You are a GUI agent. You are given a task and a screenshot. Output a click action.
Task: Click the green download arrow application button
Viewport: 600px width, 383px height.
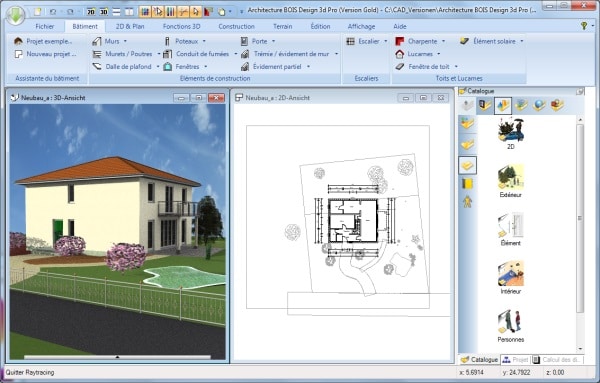pyautogui.click(x=15, y=15)
